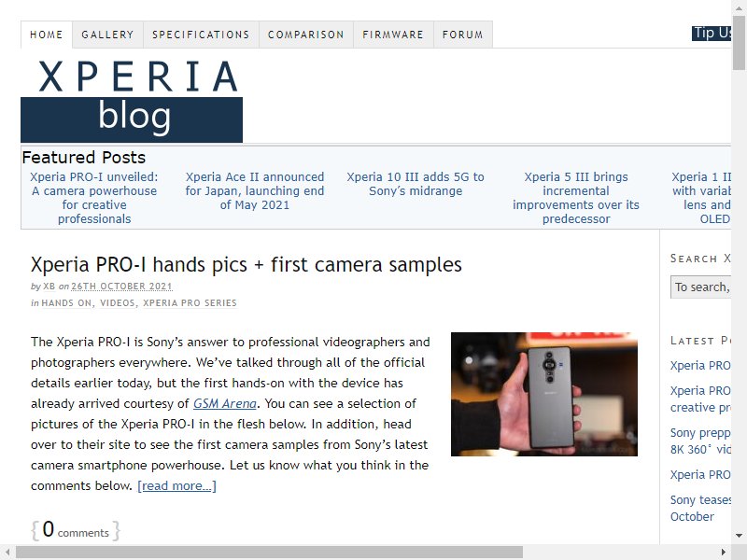Click the read more link

pos(176,485)
